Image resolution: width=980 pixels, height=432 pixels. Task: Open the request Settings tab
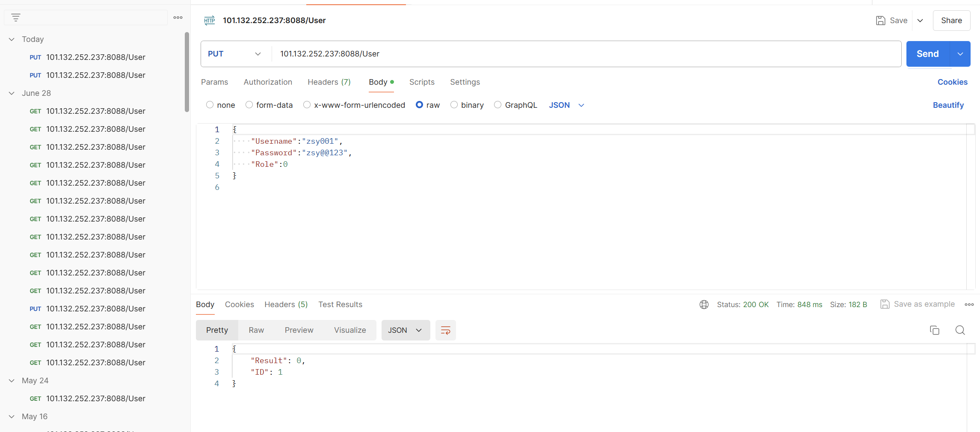point(465,82)
